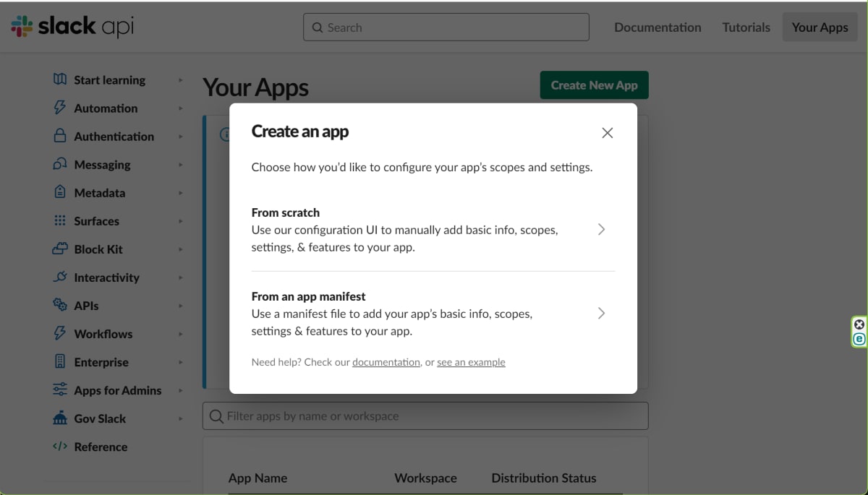Click the green e extension icon
The image size is (868, 495).
click(859, 339)
